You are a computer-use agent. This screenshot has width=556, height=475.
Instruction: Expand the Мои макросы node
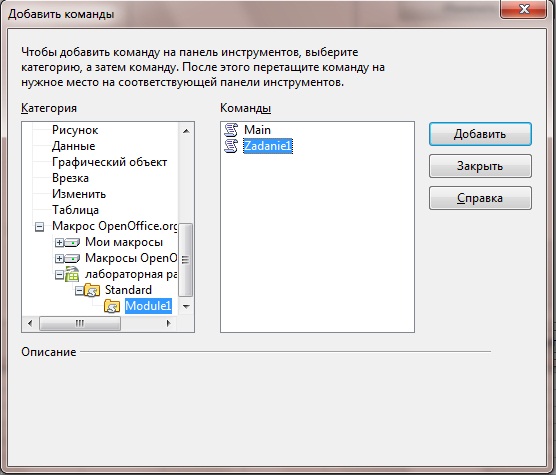[x=59, y=242]
